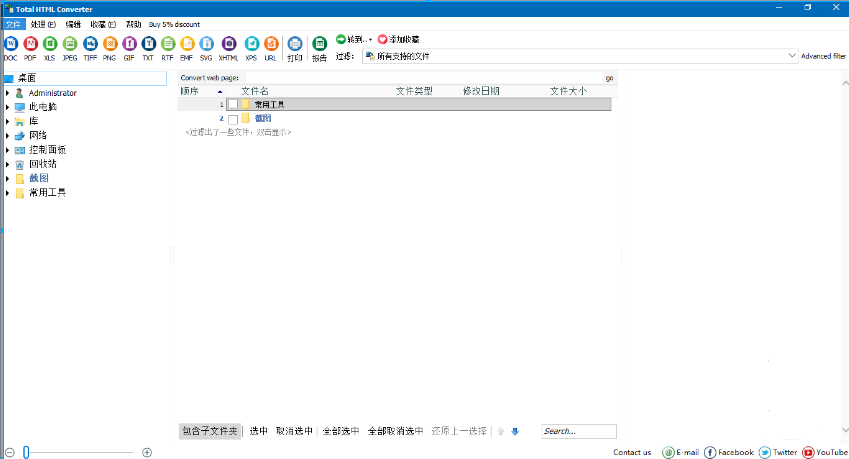Click the gray move-up arrow icon

click(501, 431)
